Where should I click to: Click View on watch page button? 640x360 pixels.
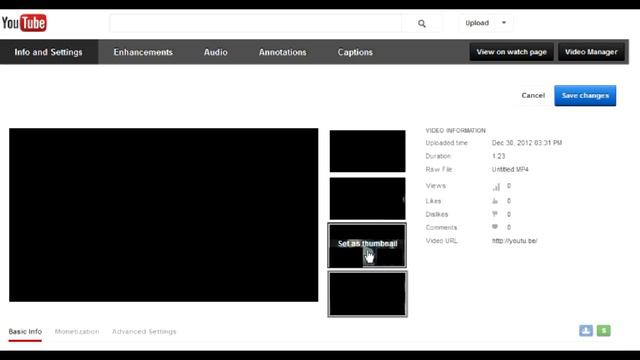pos(511,52)
